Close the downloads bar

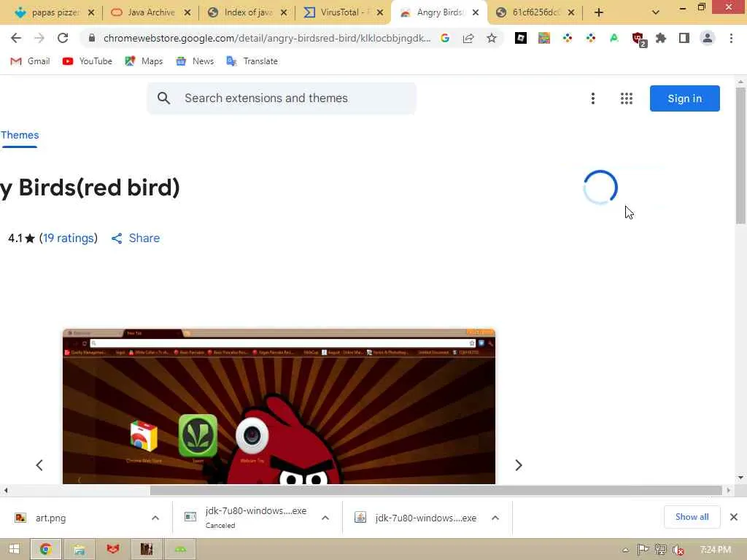click(x=734, y=517)
